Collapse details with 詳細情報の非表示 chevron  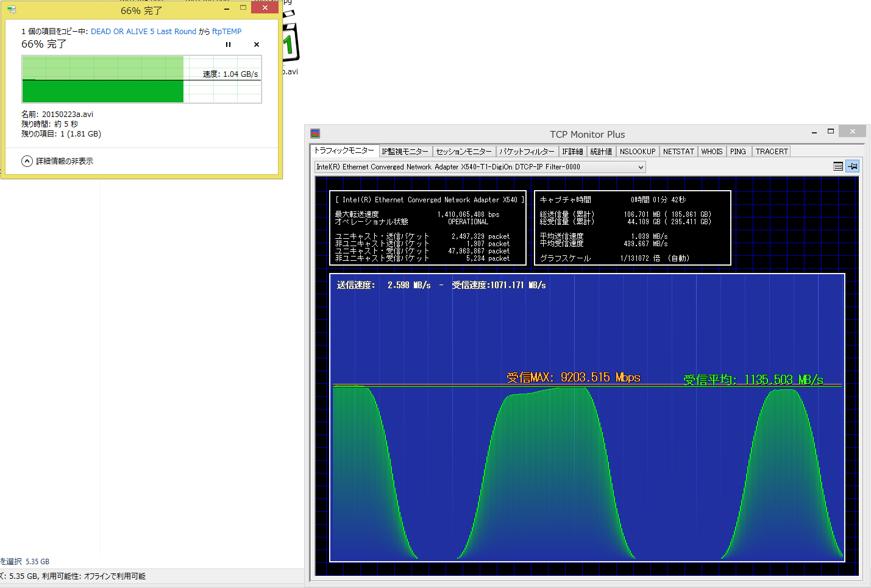pyautogui.click(x=27, y=161)
